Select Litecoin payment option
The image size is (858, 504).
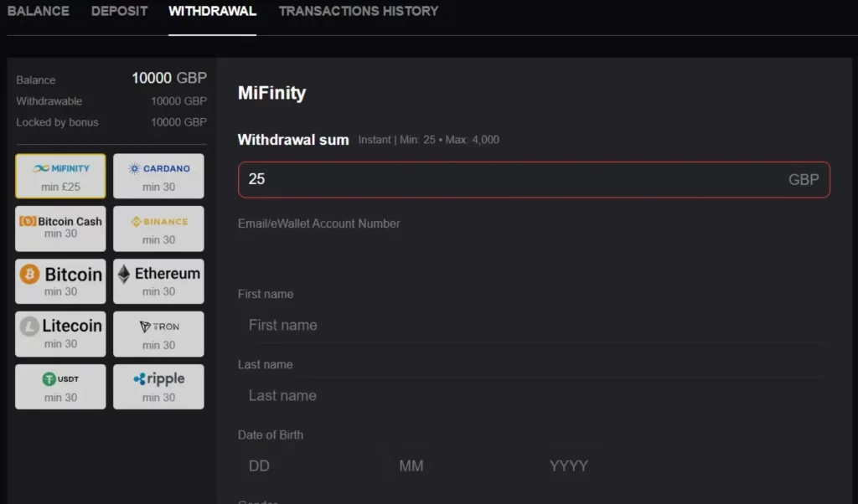60,334
